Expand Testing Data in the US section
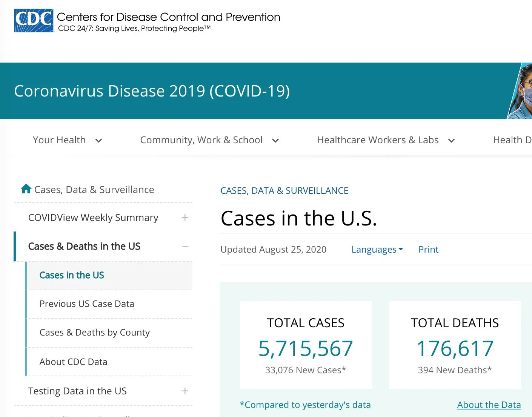Screen dimensions: 532x417 pos(185,391)
